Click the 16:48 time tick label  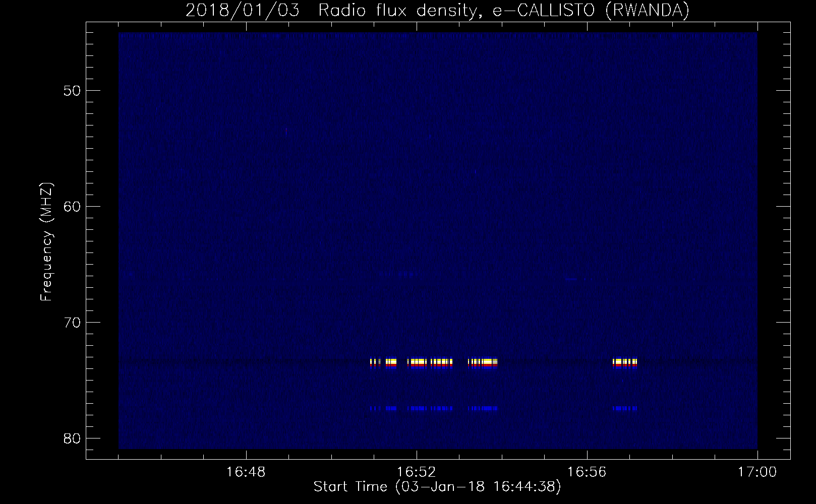(246, 472)
